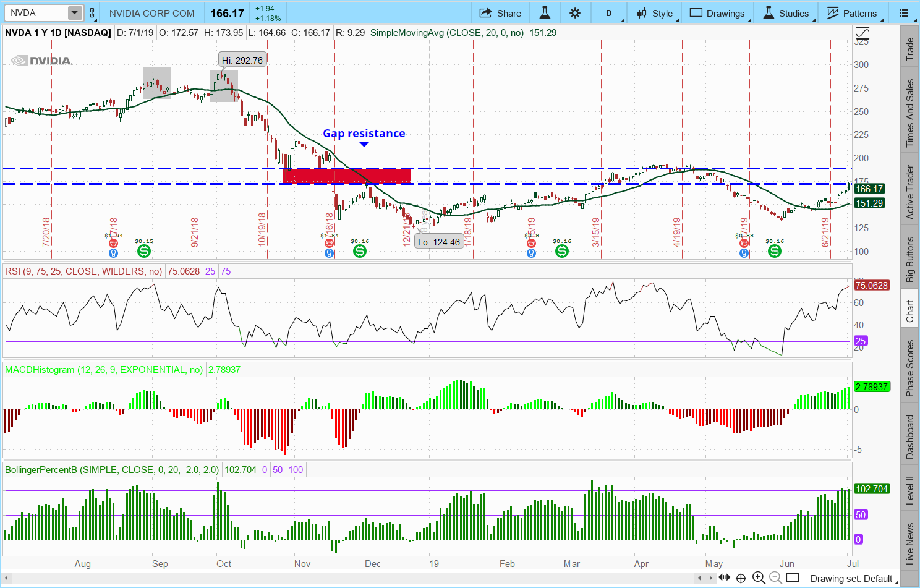Click the Lo: 124.46 price bubble
The image size is (920, 588).
439,242
